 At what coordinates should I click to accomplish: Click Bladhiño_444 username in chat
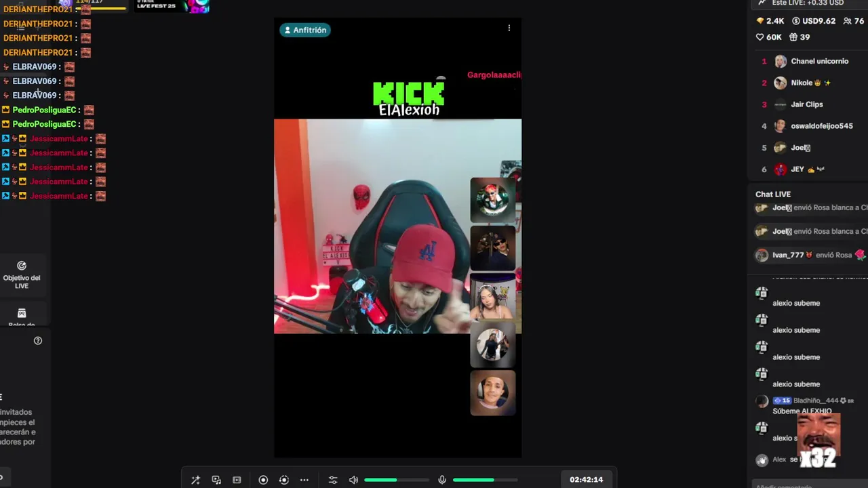815,401
